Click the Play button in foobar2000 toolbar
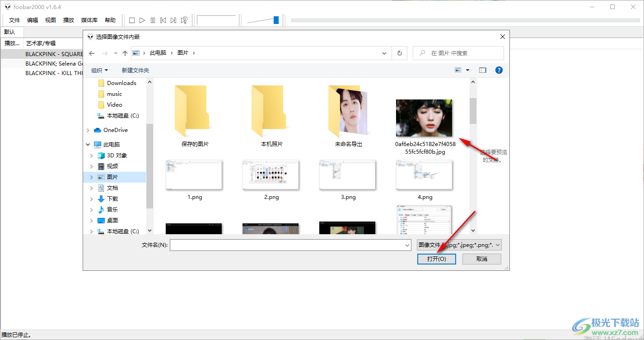Viewport: 644px width, 340px height. (142, 20)
